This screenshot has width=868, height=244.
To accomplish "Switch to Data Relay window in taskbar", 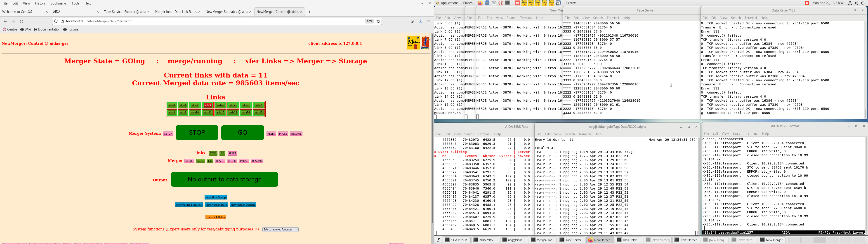I will 629,240.
